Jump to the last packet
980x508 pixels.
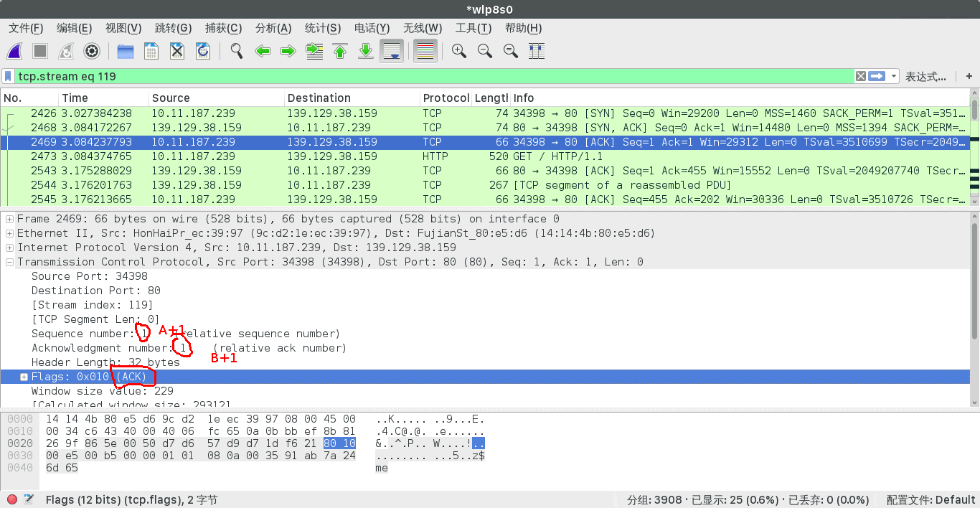pyautogui.click(x=366, y=51)
